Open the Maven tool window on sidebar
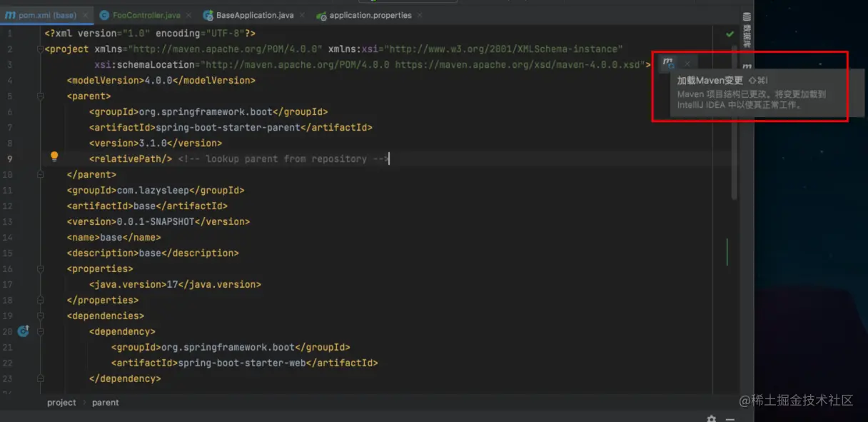 [747, 67]
